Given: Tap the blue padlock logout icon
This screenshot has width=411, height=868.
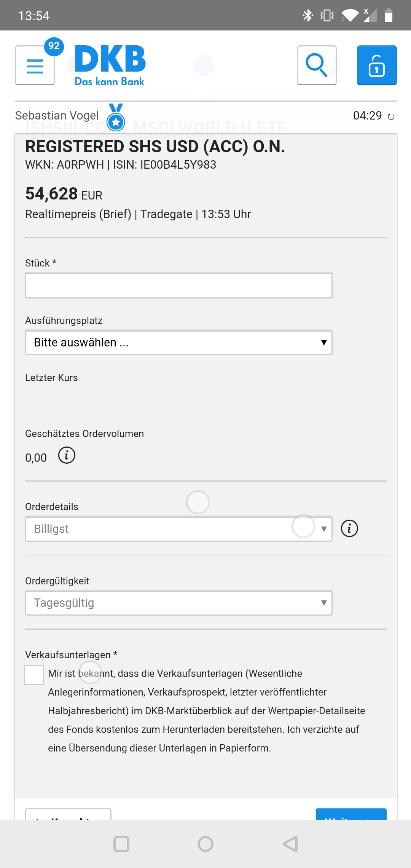Looking at the screenshot, I should pyautogui.click(x=376, y=65).
